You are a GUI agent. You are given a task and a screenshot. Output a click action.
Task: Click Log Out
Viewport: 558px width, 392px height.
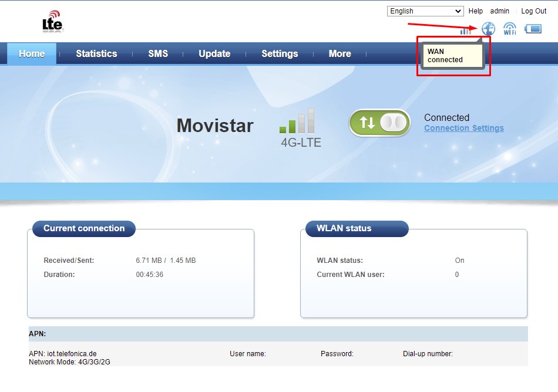tap(533, 11)
